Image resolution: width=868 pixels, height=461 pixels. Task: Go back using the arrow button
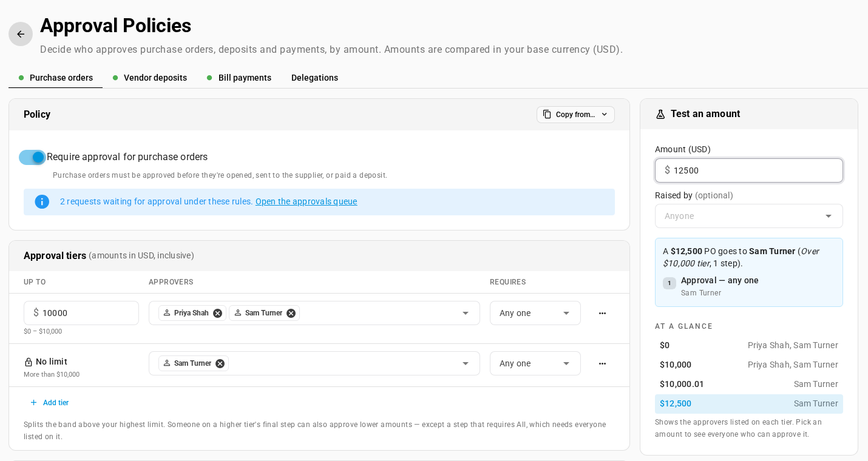(21, 34)
